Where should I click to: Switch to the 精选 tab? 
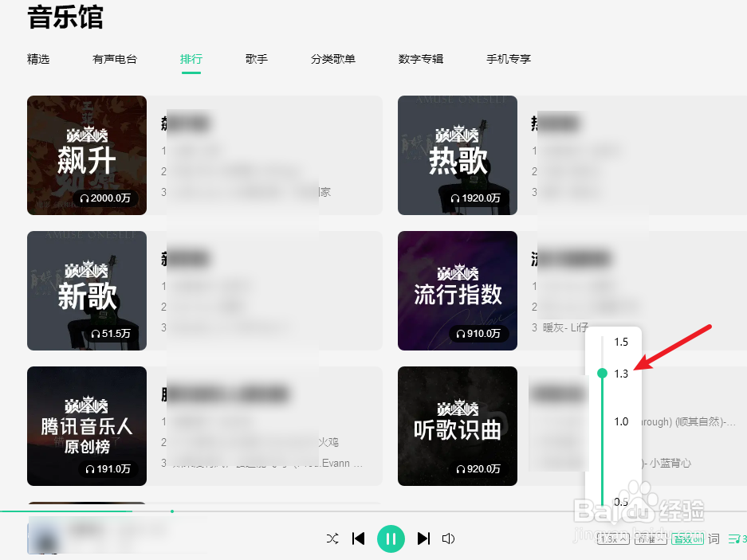tap(38, 59)
